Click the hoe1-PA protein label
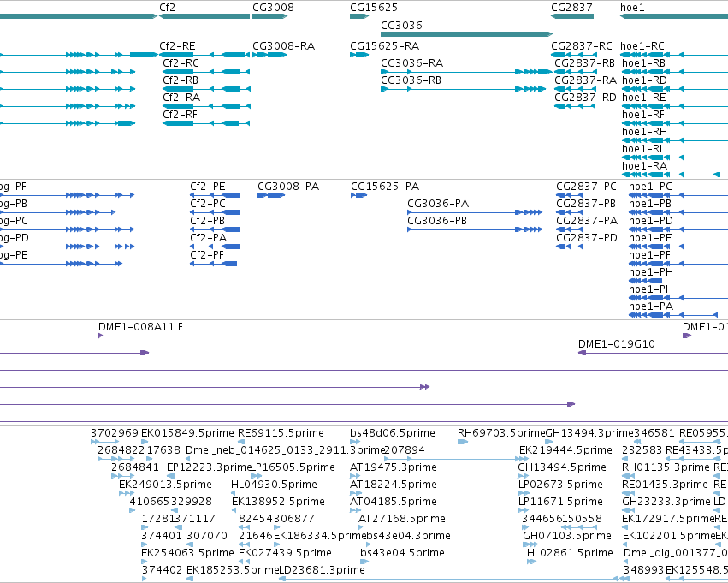The image size is (728, 583). 651,306
